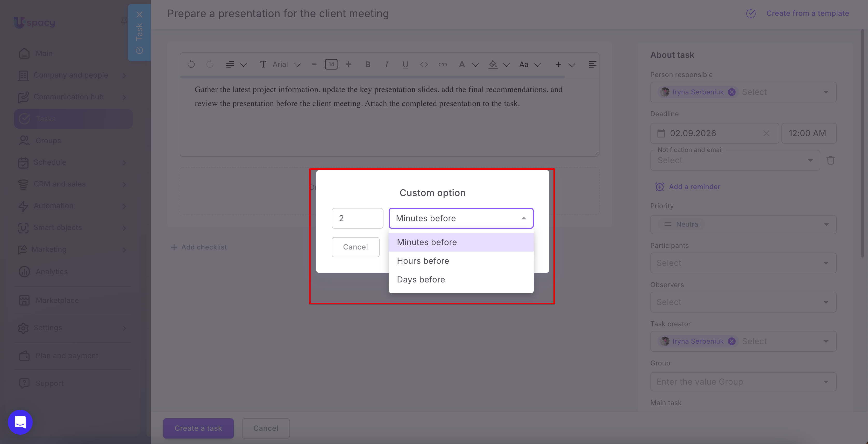Collapse the Minutes before combo box
This screenshot has height=444, width=868.
tap(461, 218)
